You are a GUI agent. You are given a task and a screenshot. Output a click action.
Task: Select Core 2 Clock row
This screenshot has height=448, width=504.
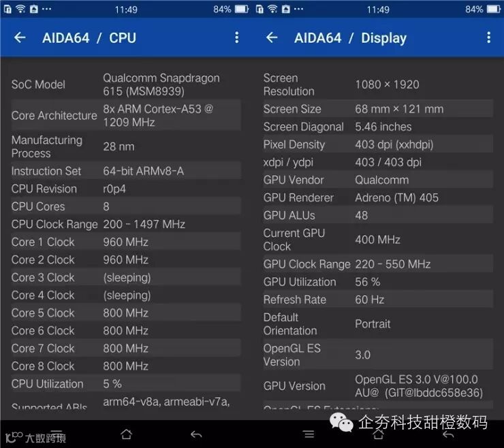click(126, 259)
